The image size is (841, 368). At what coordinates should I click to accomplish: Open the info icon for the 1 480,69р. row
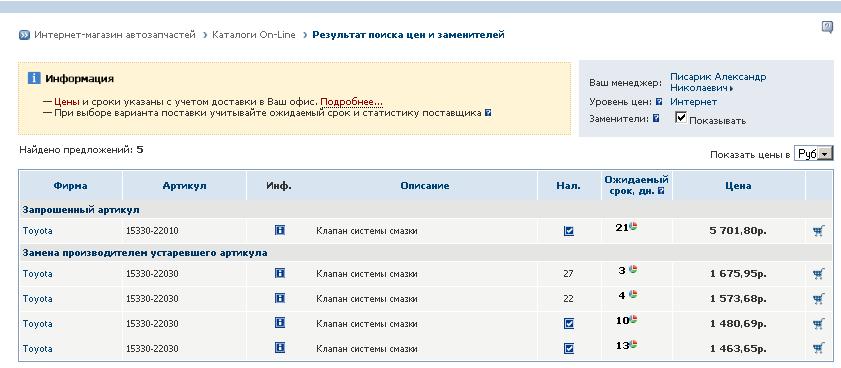coord(279,322)
